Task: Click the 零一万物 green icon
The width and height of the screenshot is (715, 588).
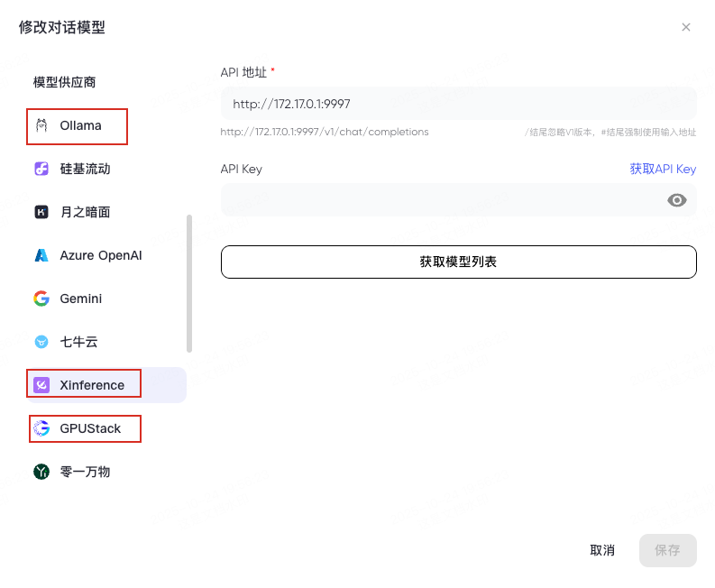Action: 41,472
